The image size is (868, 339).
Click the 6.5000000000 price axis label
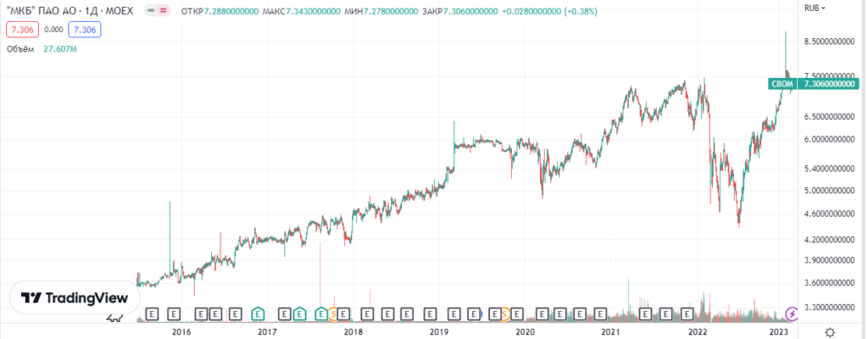point(829,117)
